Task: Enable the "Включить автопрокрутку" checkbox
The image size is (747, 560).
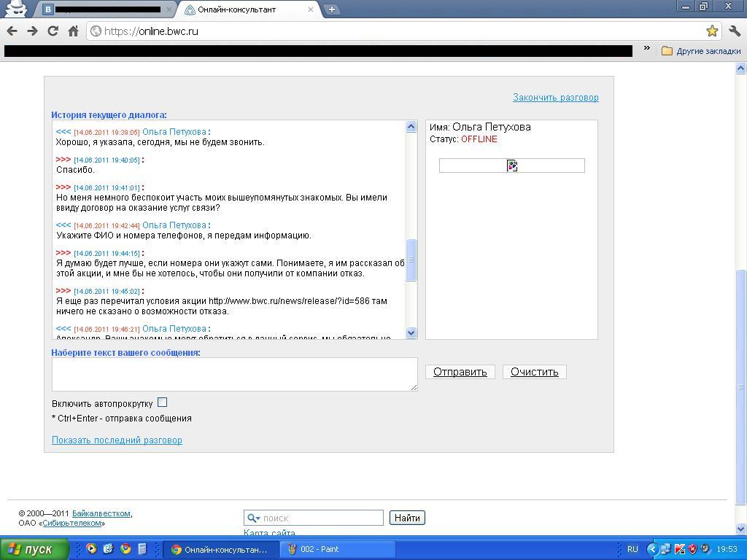Action: [162, 402]
